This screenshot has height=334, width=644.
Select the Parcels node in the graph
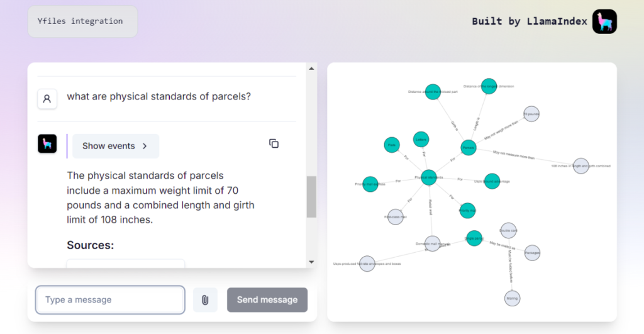(468, 148)
